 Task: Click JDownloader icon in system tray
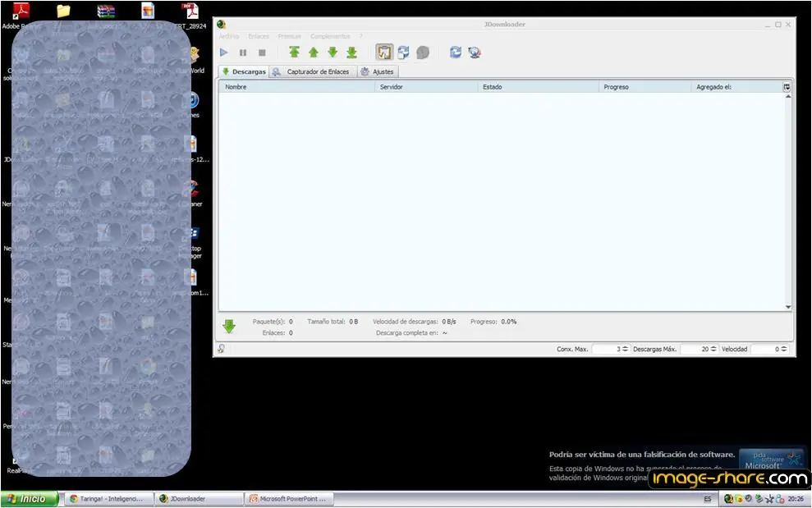point(728,499)
